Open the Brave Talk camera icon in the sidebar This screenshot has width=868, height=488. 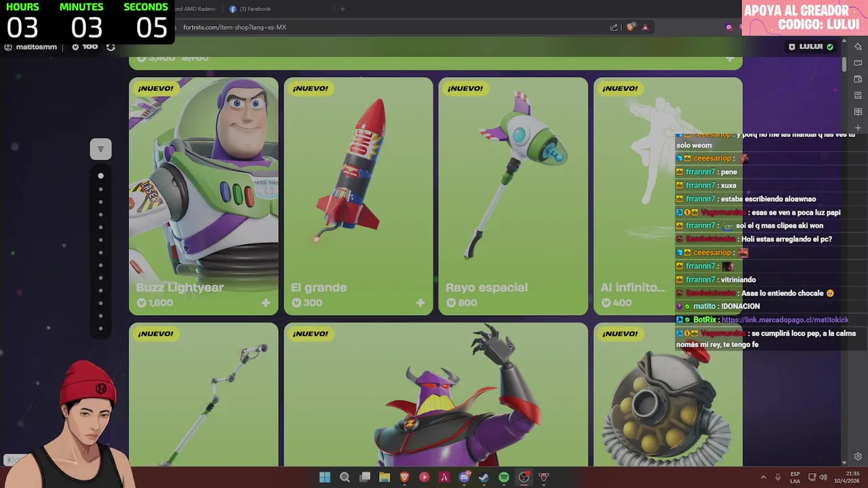point(858,62)
